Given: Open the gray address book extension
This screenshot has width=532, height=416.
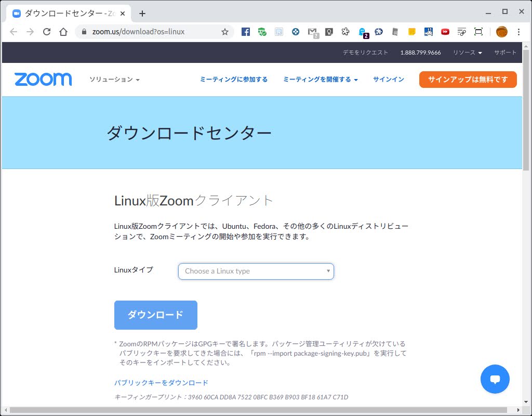Looking at the screenshot, I should point(395,32).
